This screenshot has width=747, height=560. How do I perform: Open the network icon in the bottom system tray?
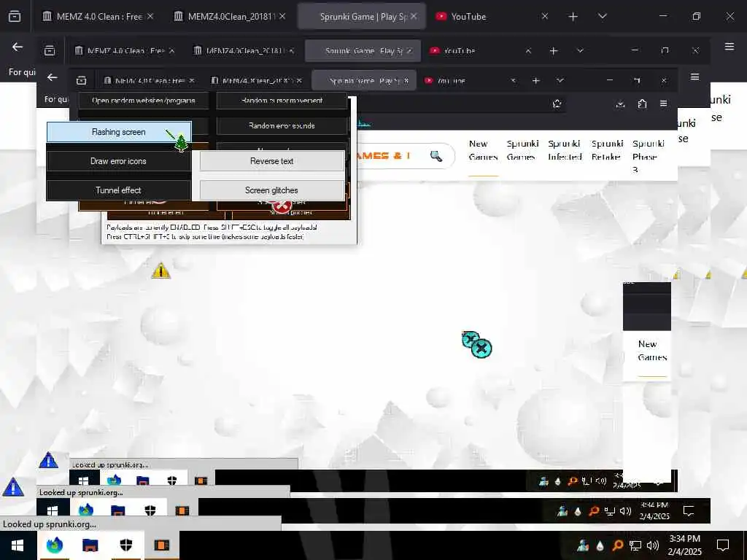(x=635, y=545)
